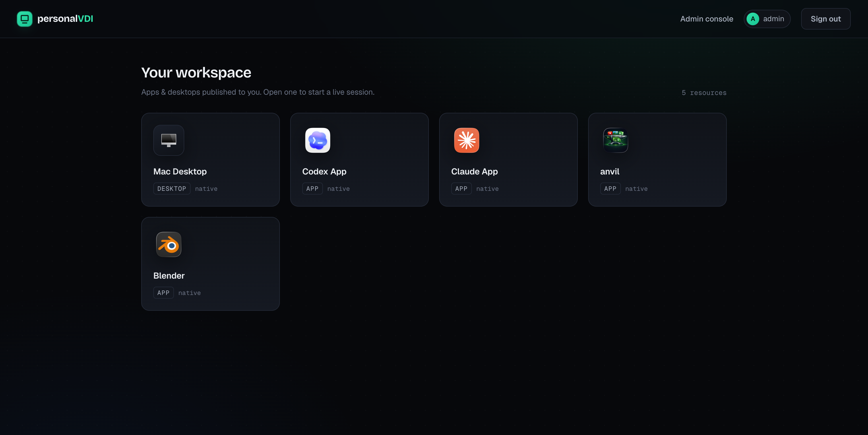Select the Mac Desktop card title
This screenshot has width=868, height=435.
click(180, 172)
